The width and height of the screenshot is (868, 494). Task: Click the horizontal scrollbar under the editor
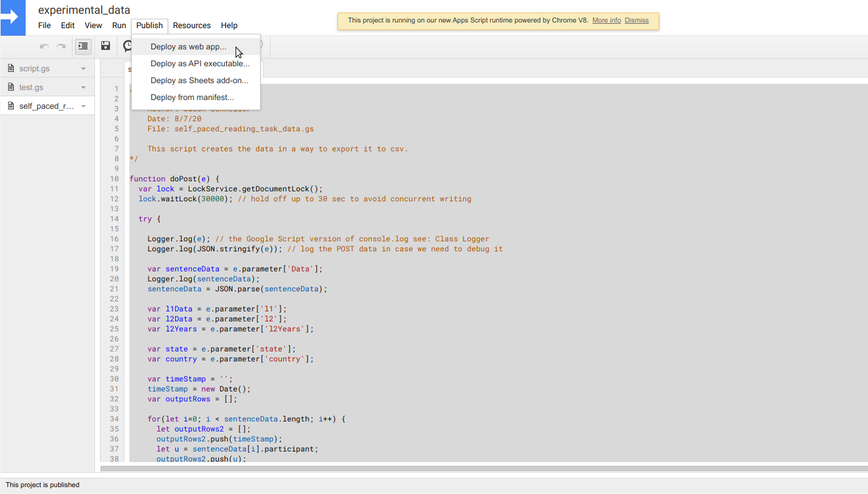484,468
